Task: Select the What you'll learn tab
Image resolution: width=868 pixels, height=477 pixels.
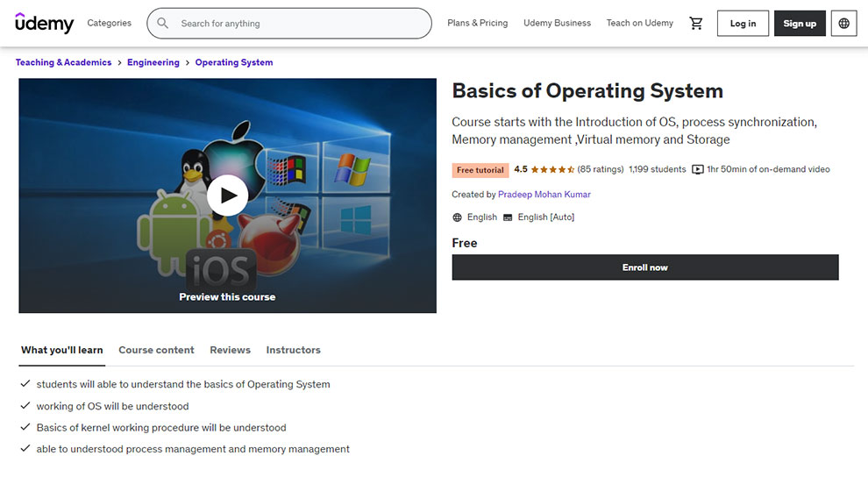Action: coord(62,350)
